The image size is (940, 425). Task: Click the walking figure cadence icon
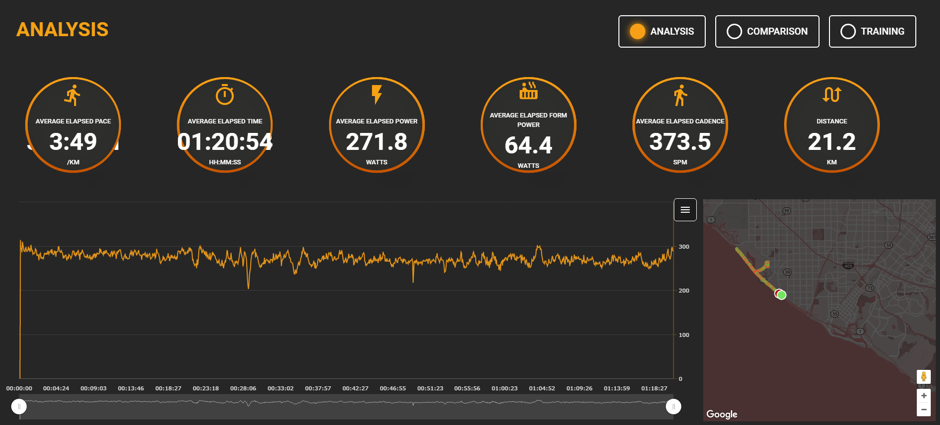point(680,95)
